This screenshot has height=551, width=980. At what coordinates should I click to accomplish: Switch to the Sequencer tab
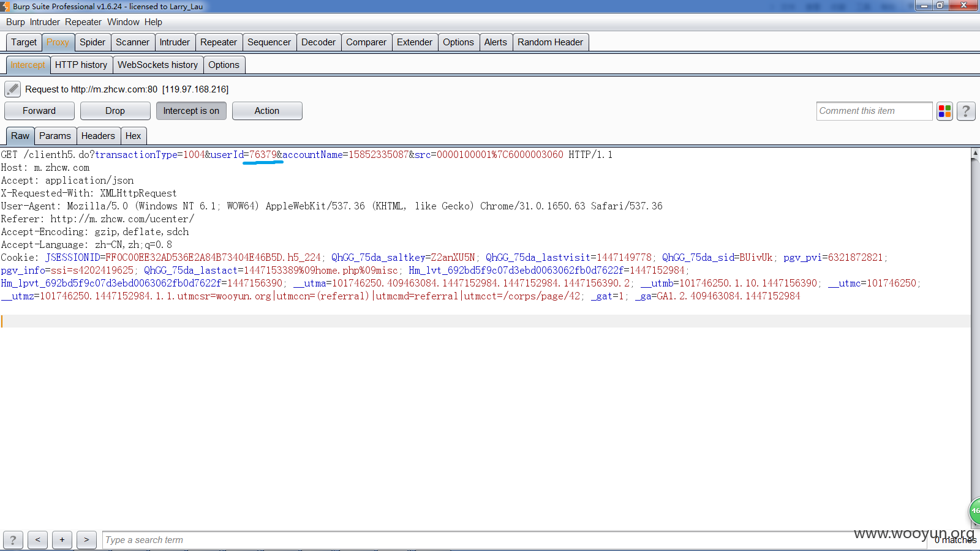pos(269,42)
